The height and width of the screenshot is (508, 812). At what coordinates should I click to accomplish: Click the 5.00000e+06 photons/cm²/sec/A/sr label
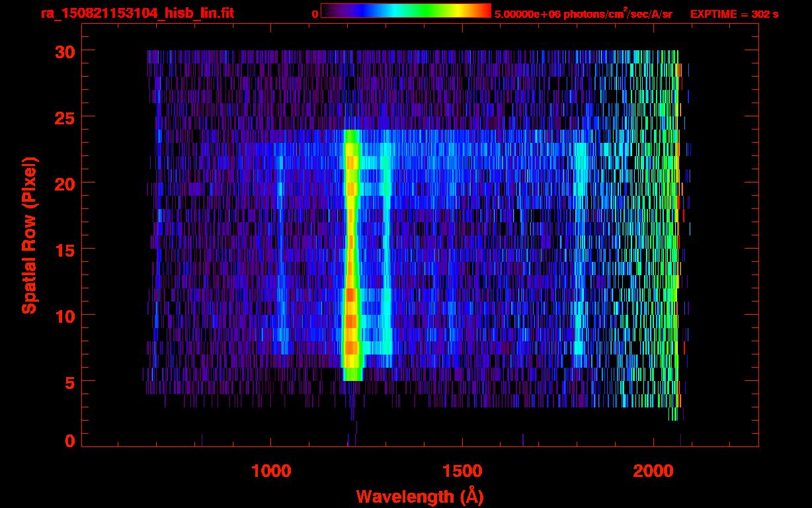(x=583, y=13)
